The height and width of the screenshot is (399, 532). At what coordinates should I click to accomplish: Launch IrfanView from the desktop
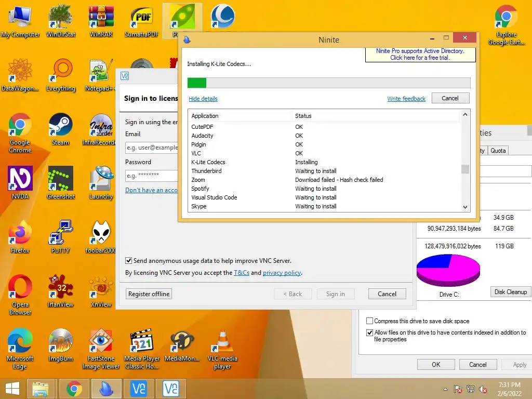(x=60, y=291)
